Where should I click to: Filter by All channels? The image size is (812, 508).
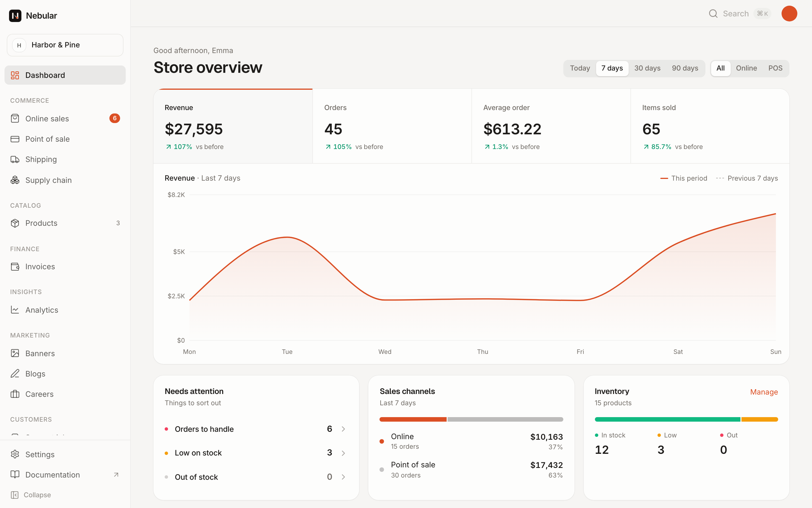click(x=720, y=68)
